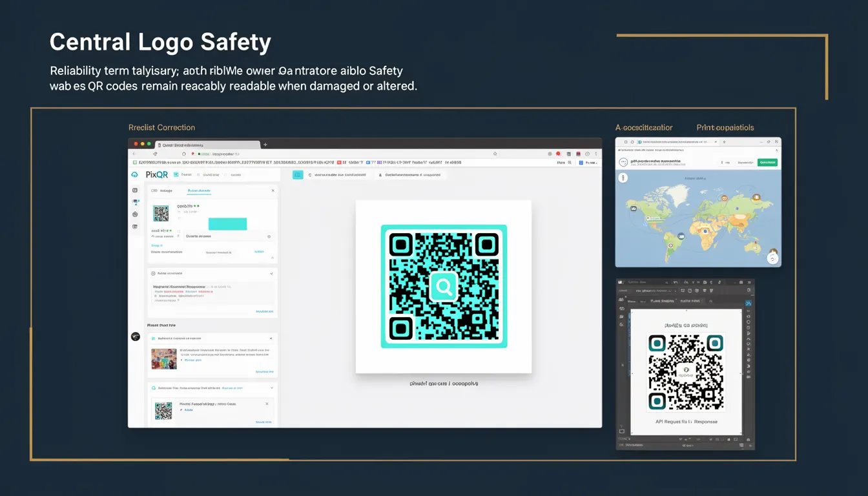Select the small QR thumbnail in the bottom card
This screenshot has height=496, width=868.
(x=163, y=411)
